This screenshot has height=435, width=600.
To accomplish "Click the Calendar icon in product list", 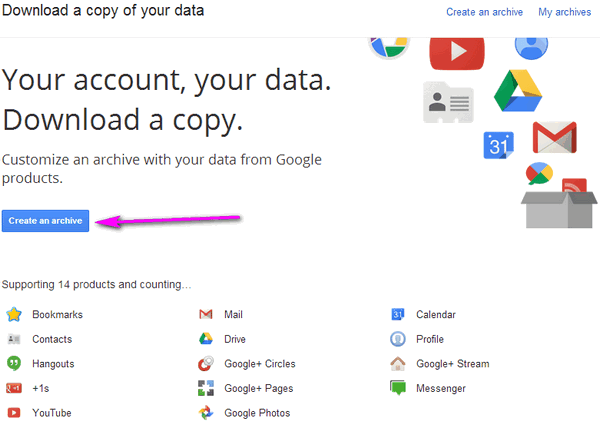I will [398, 314].
